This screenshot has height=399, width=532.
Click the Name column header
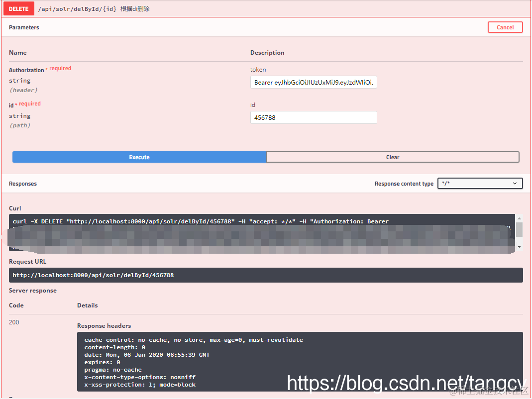pyautogui.click(x=17, y=53)
